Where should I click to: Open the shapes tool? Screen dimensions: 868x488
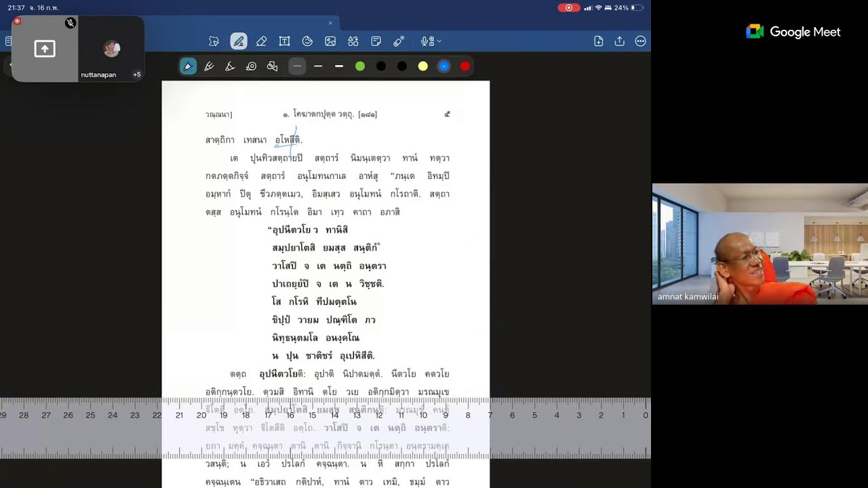point(307,41)
